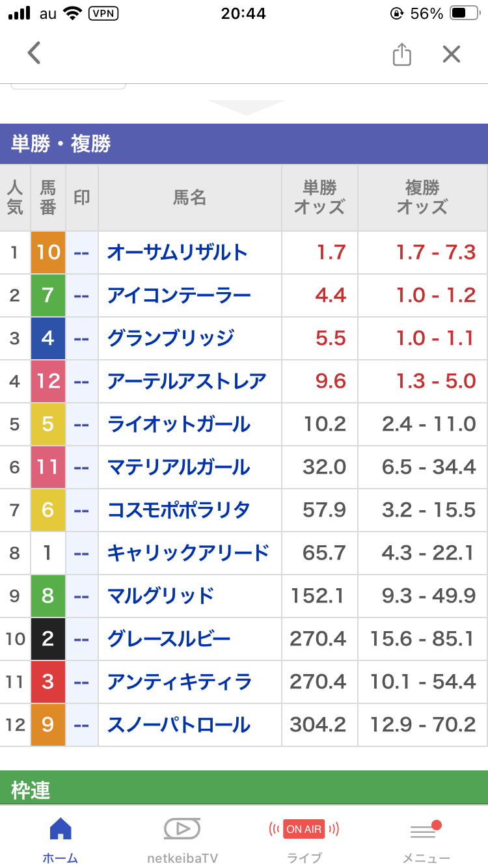Select horse グランブリッジ link
The height and width of the screenshot is (868, 488).
(x=170, y=338)
